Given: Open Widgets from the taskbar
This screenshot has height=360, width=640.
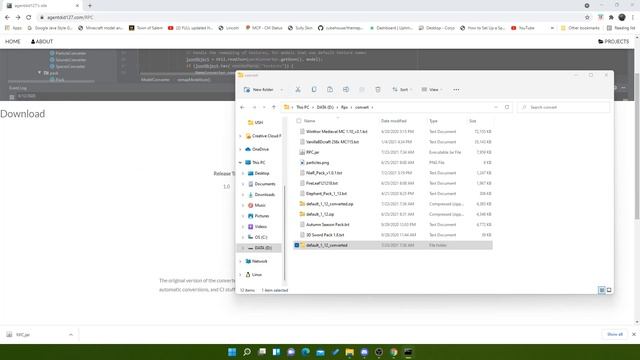Looking at the screenshot, I should [276, 352].
